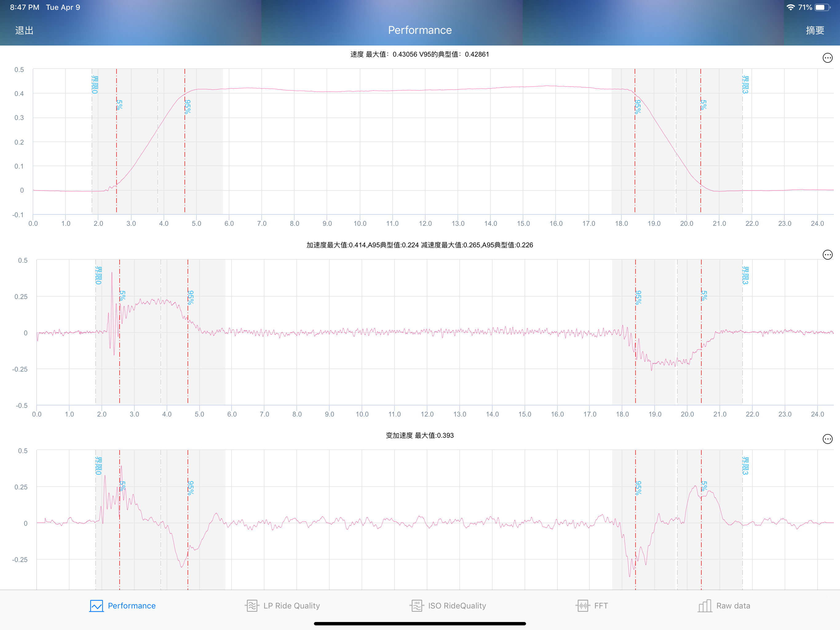Open more options for the jerk chart
Screen dimensions: 840x630
(x=827, y=439)
